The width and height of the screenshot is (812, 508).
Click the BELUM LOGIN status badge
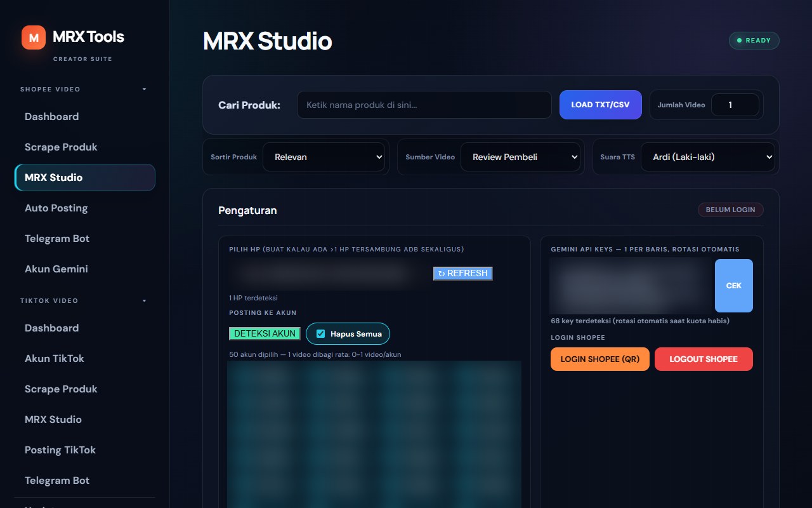(731, 210)
